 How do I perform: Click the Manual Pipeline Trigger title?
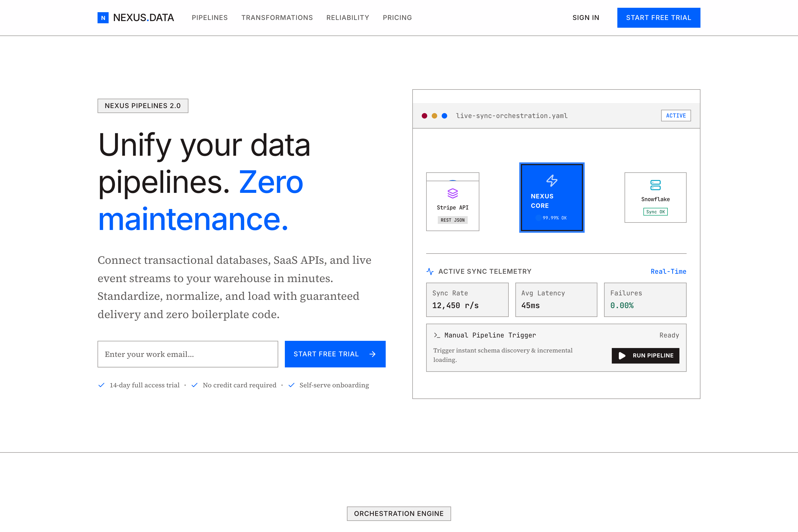pos(490,335)
